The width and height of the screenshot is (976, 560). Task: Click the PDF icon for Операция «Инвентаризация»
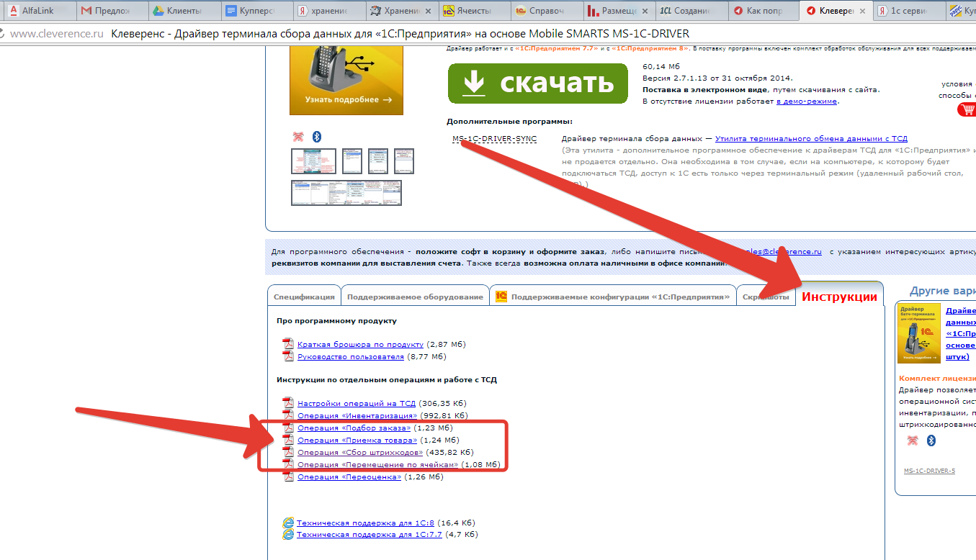coord(288,415)
